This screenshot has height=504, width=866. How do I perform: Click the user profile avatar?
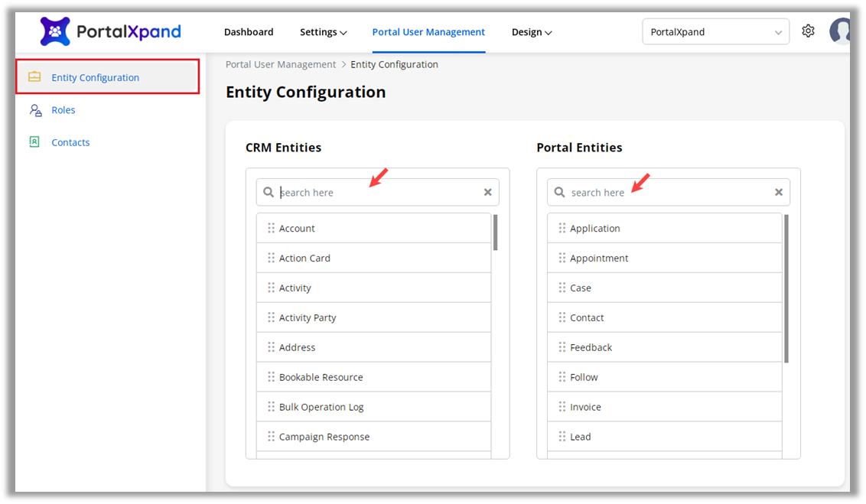point(841,31)
